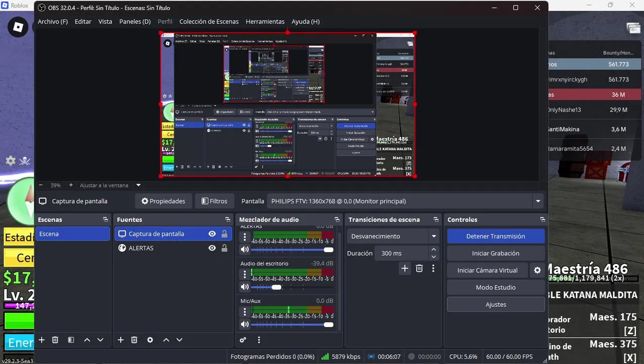Enable Modo Estudio
This screenshot has height=364, width=644.
(496, 288)
